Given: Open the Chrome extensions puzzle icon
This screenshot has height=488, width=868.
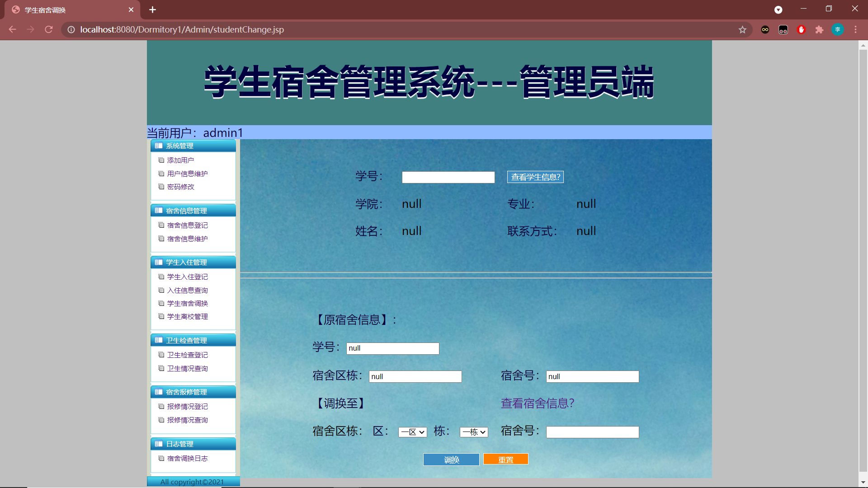Looking at the screenshot, I should tap(820, 29).
